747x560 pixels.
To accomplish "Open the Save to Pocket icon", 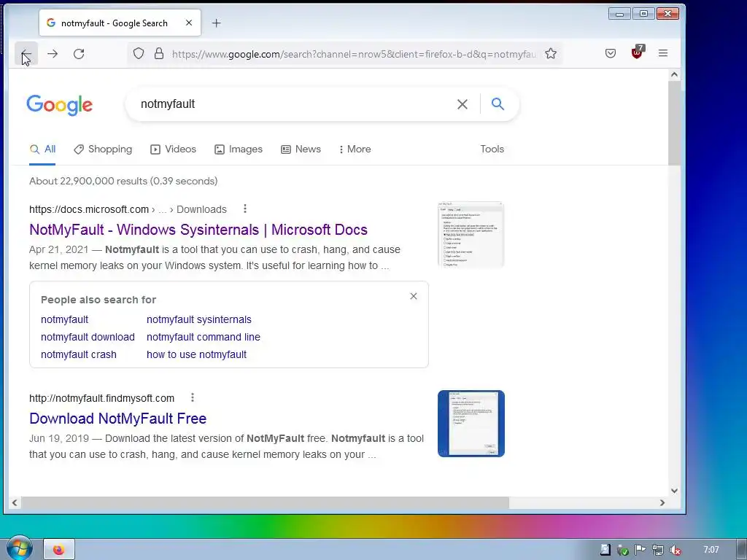I will (611, 53).
